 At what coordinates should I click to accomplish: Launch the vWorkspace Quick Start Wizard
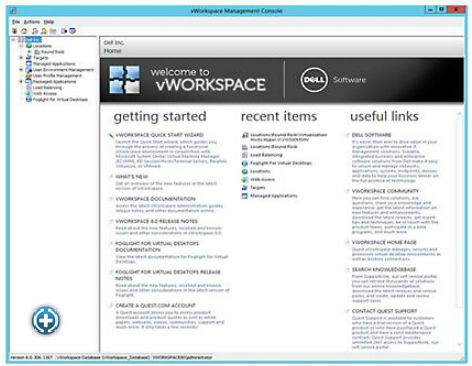click(159, 135)
